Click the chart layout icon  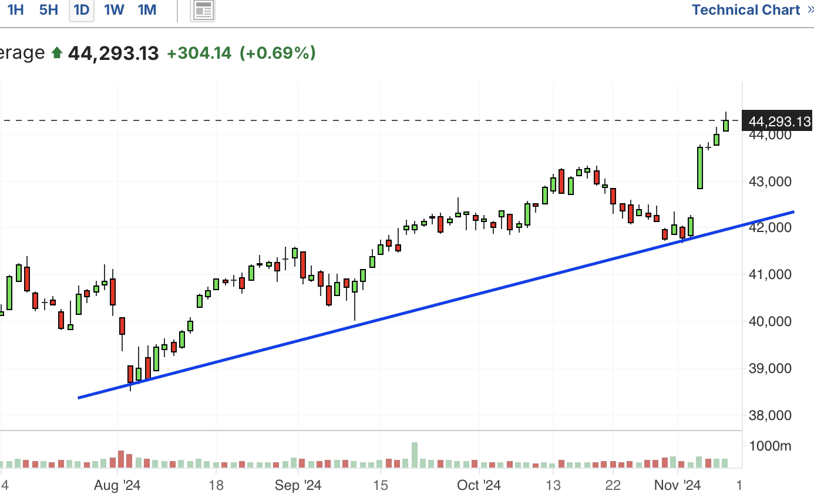pyautogui.click(x=203, y=10)
